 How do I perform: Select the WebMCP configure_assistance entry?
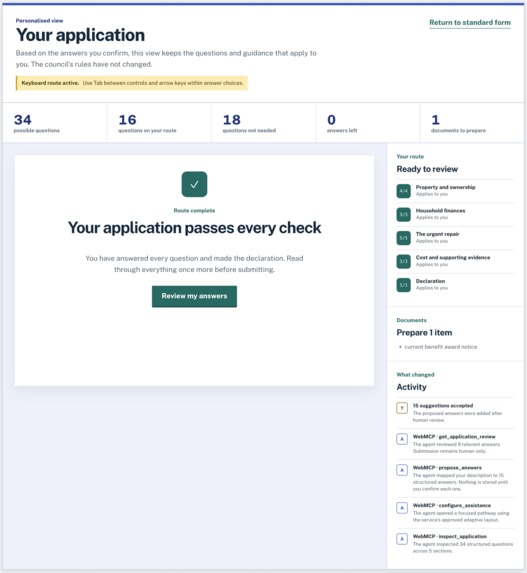click(455, 512)
